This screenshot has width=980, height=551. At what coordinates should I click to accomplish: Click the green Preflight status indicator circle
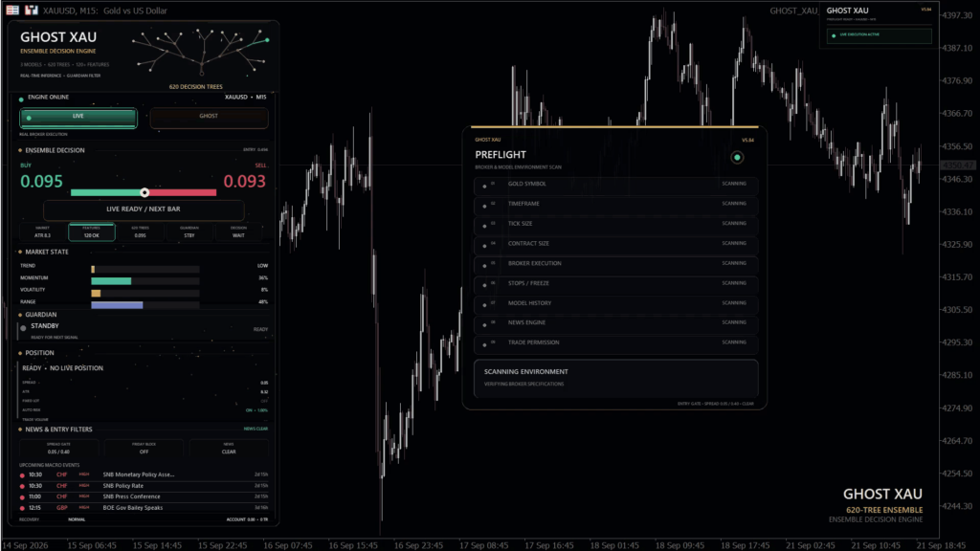click(737, 158)
